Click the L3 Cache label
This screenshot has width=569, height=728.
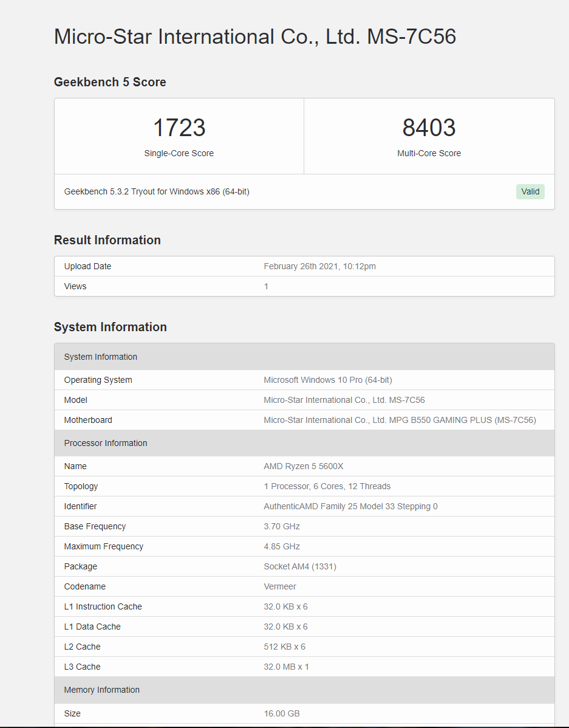(x=82, y=666)
